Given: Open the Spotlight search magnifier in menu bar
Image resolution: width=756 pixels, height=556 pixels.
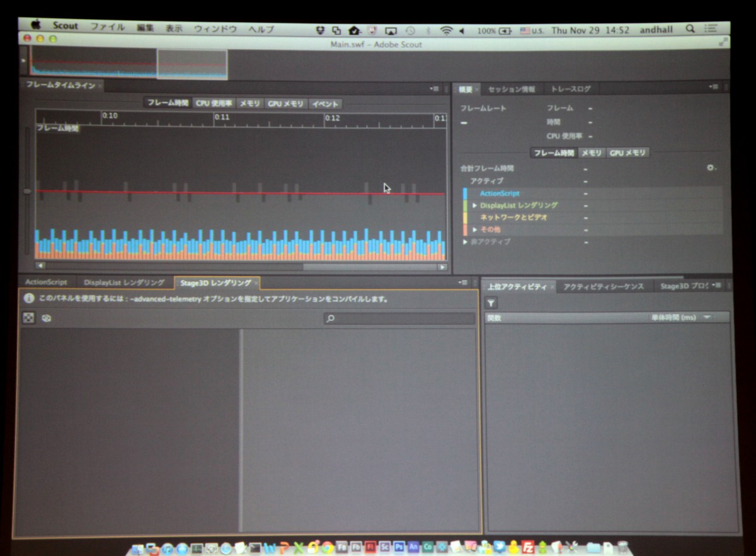Looking at the screenshot, I should (x=690, y=29).
